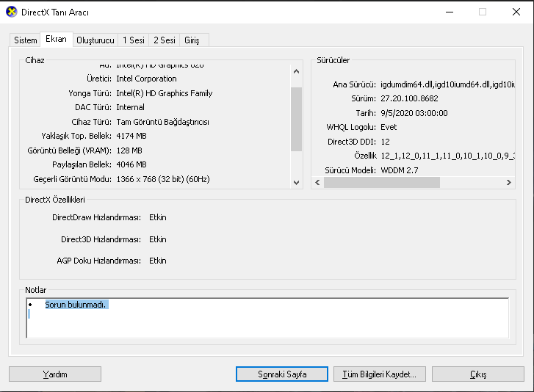Click inside the Notlar text box
534x392 pixels.
pyautogui.click(x=267, y=318)
